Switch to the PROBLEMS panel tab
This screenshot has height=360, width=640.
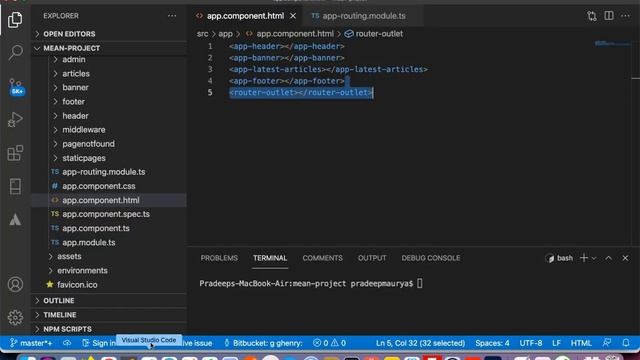pyautogui.click(x=219, y=258)
